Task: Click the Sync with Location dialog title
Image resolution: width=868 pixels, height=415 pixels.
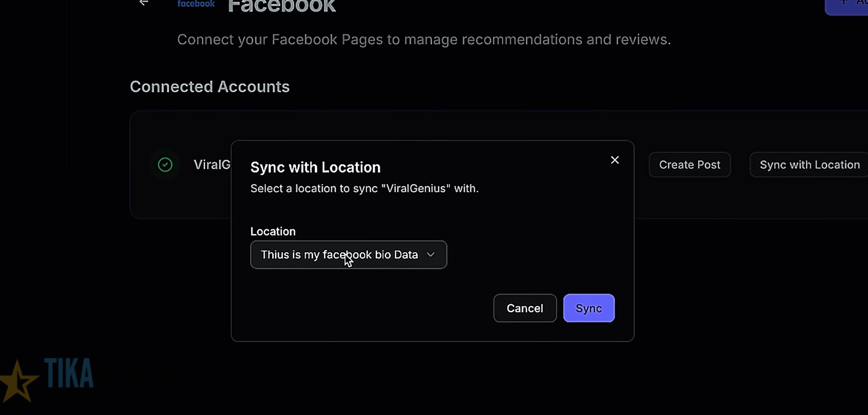Action: 315,167
